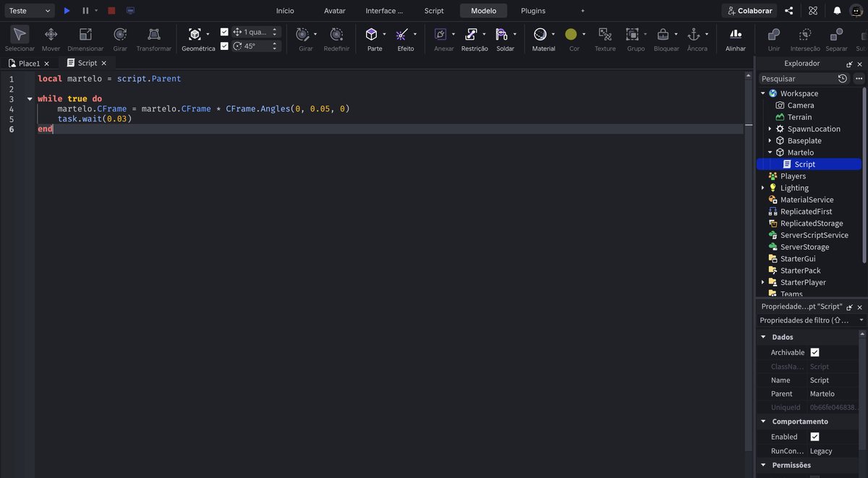Click the pivot Girar icon
The width and height of the screenshot is (868, 478).
[302, 34]
